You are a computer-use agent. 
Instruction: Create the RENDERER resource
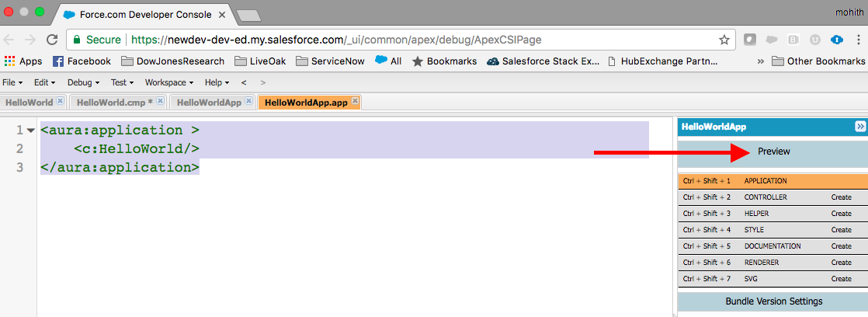coord(841,262)
